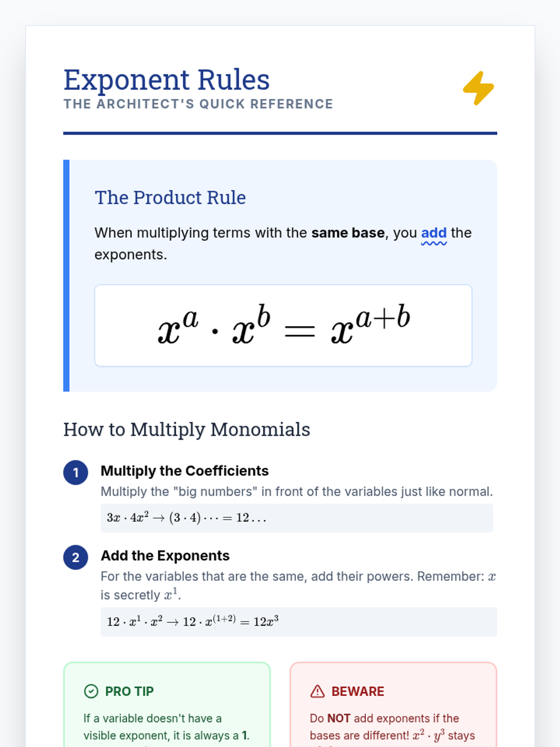The height and width of the screenshot is (747, 560).
Task: Click the "How to Multiply Monomials" heading
Action: tap(187, 430)
